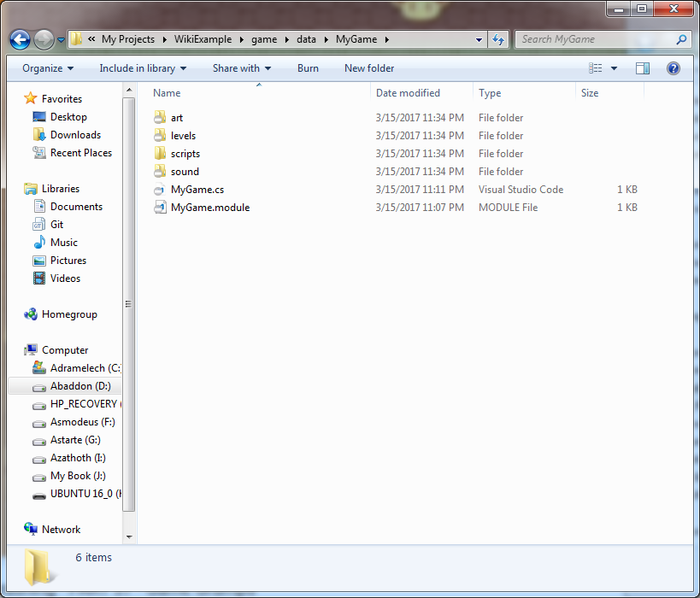Open the Organize dropdown menu
This screenshot has width=700, height=598.
pos(48,68)
